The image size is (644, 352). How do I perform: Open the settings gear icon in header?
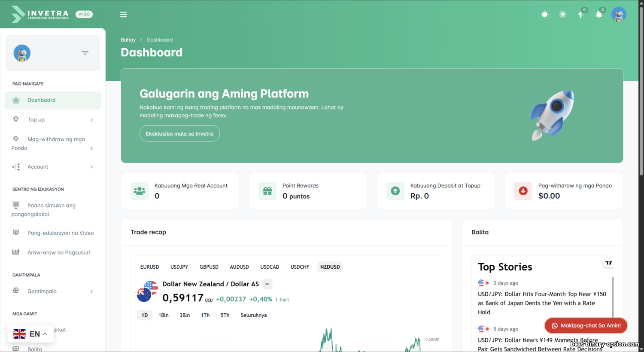point(562,15)
